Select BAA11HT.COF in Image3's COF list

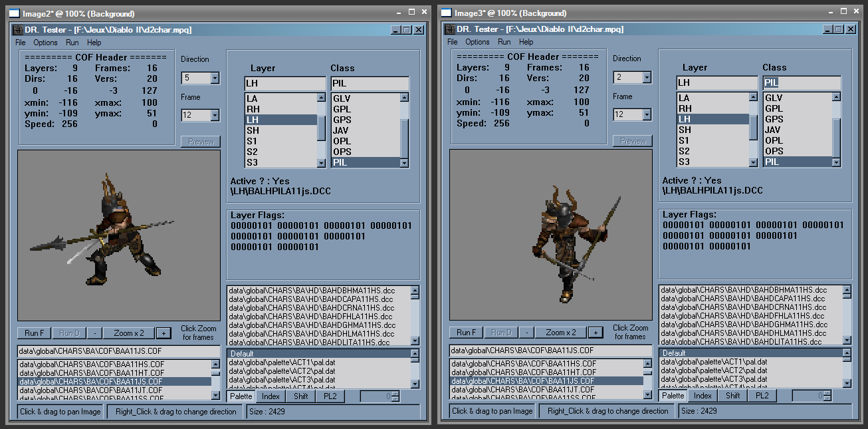point(546,372)
